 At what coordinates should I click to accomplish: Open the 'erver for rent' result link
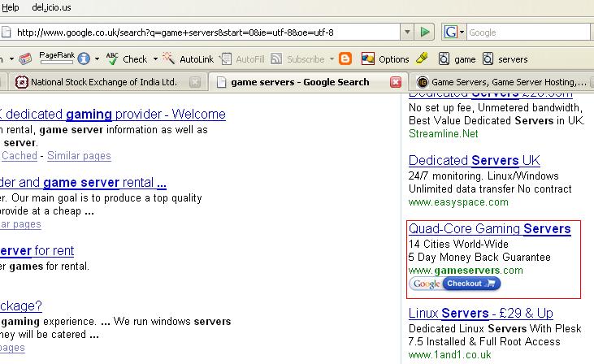pyautogui.click(x=37, y=251)
